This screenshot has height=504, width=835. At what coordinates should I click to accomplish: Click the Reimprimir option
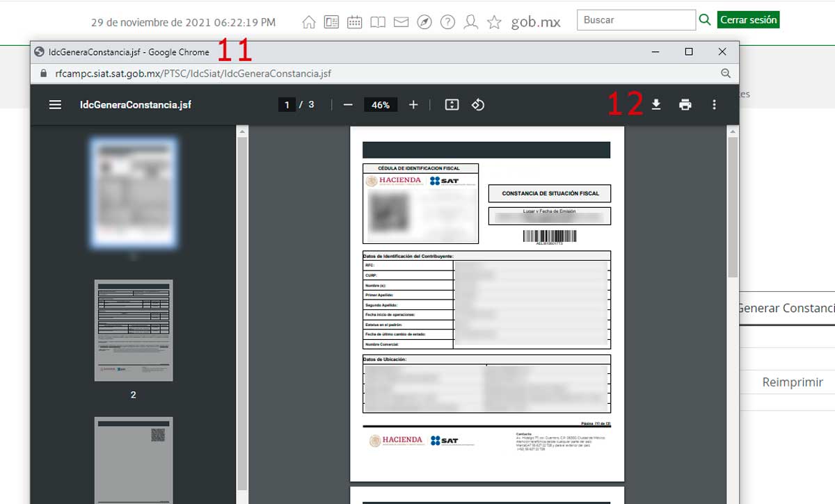(792, 382)
